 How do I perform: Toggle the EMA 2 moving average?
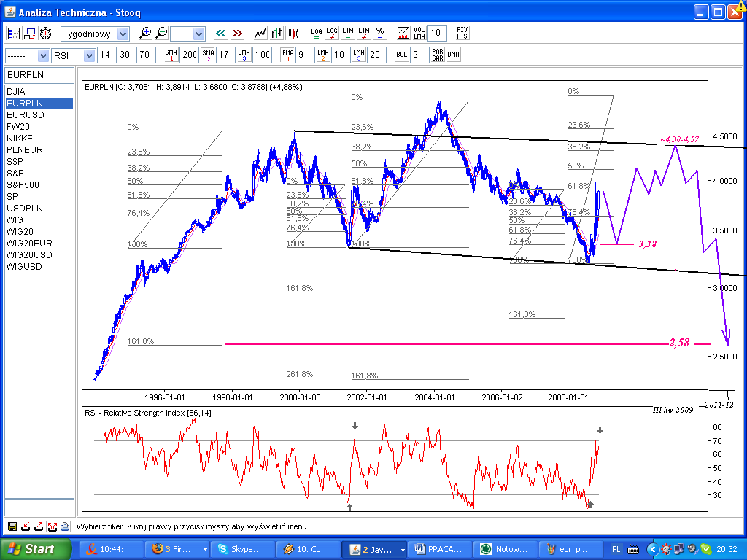[x=323, y=55]
